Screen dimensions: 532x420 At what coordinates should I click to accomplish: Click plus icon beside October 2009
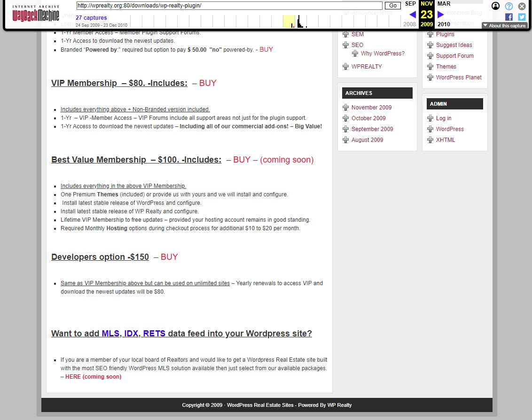(346, 118)
